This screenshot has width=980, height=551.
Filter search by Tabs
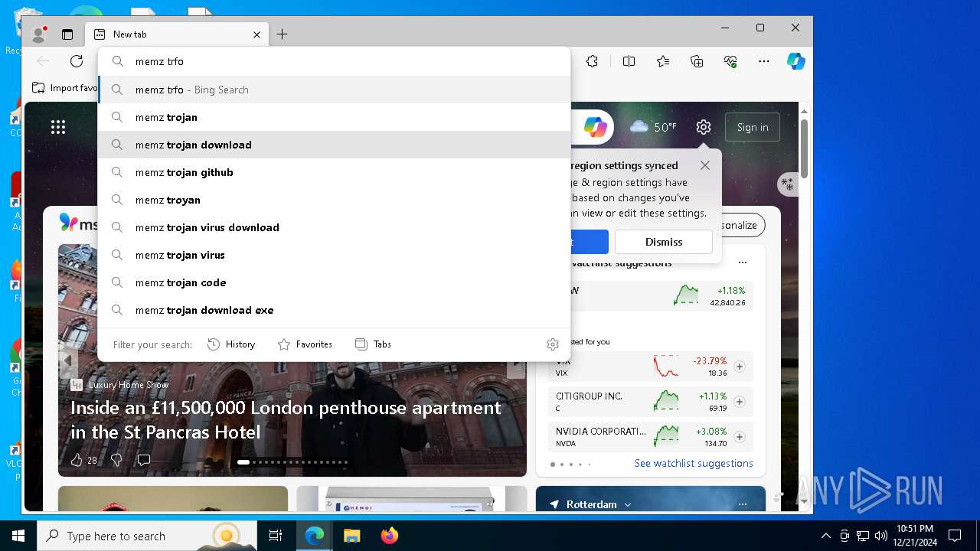point(373,344)
